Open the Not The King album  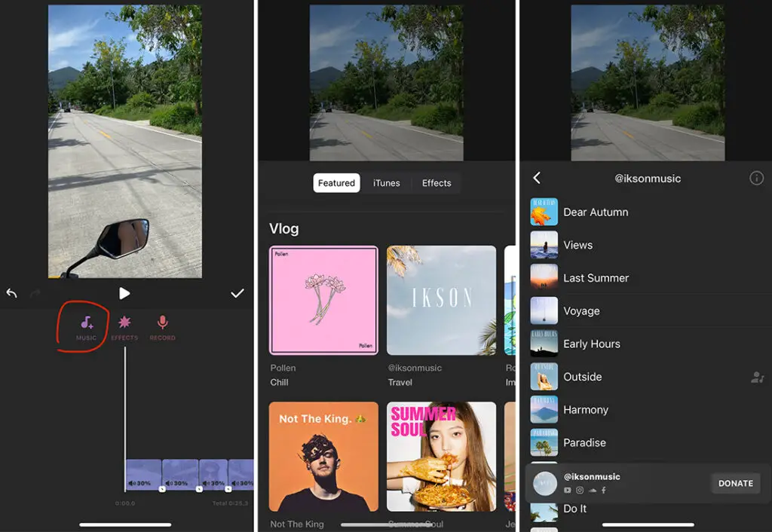pos(324,457)
